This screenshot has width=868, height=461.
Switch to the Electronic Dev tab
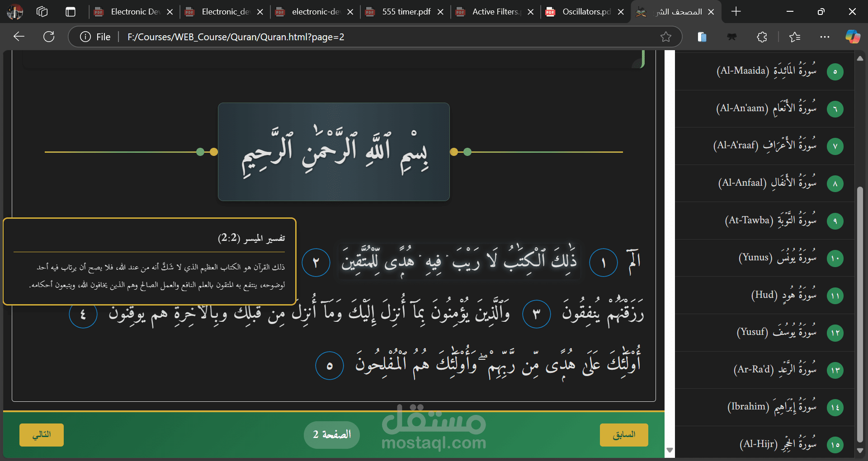click(x=134, y=12)
